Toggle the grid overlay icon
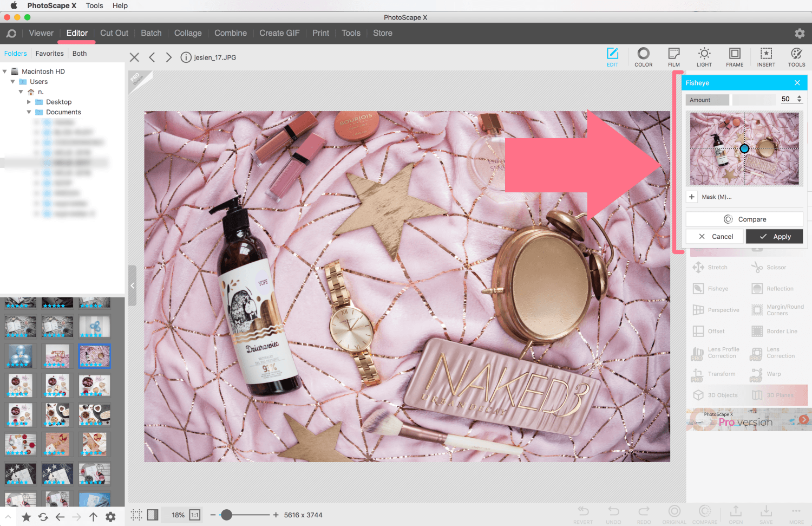 [x=136, y=515]
